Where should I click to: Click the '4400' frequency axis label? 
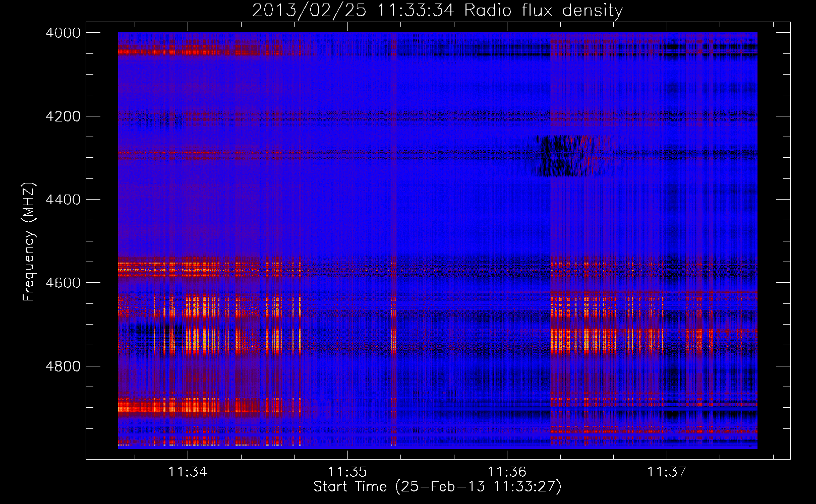(63, 200)
